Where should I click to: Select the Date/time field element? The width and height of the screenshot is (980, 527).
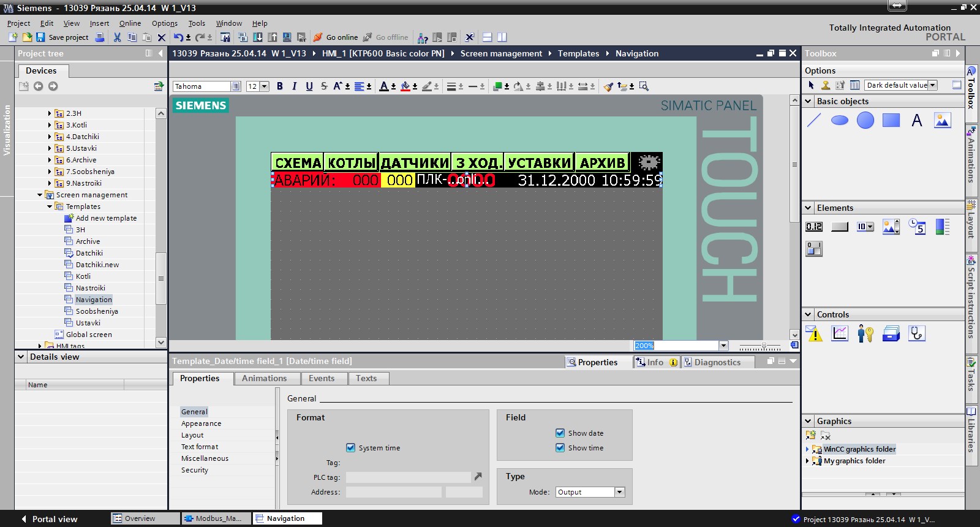[917, 227]
